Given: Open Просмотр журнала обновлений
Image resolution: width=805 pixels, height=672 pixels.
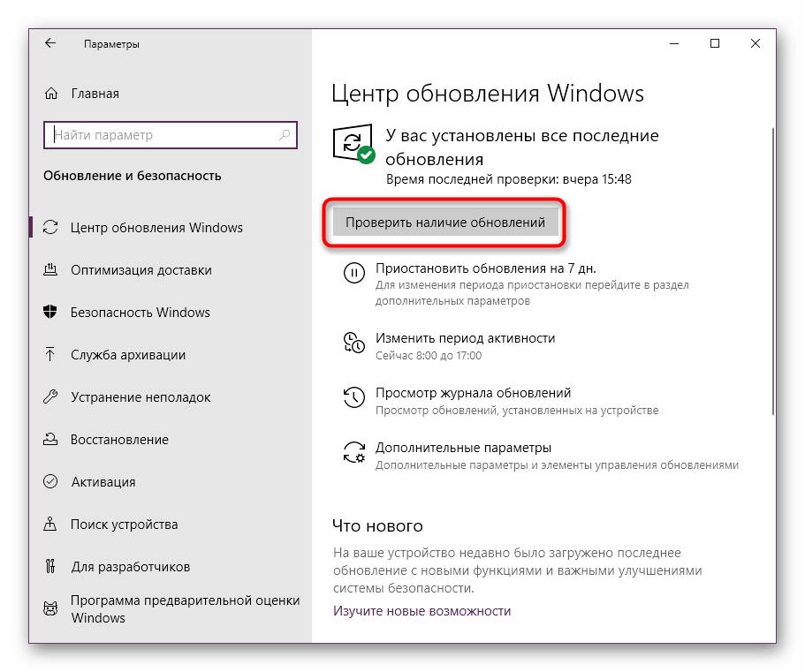Looking at the screenshot, I should (473, 393).
